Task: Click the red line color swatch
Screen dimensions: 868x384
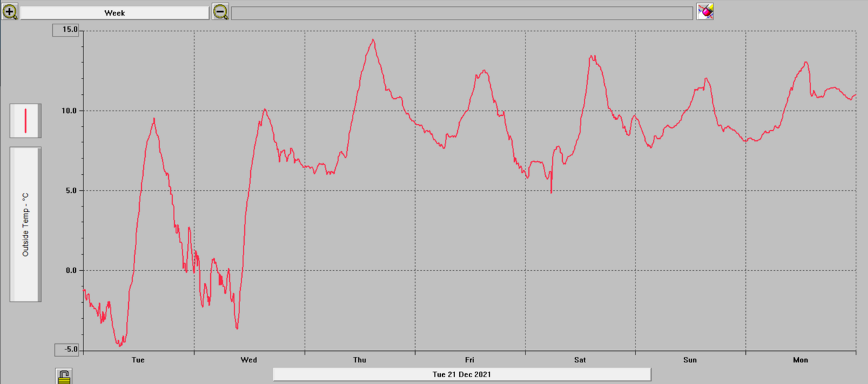Action: [x=25, y=121]
